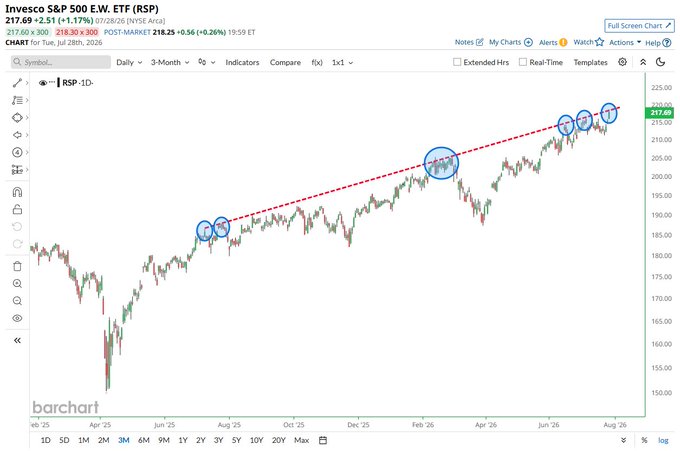Screen dimensions: 680x451
Task: Open the Fibonacci/text list tool
Action: [x=17, y=100]
